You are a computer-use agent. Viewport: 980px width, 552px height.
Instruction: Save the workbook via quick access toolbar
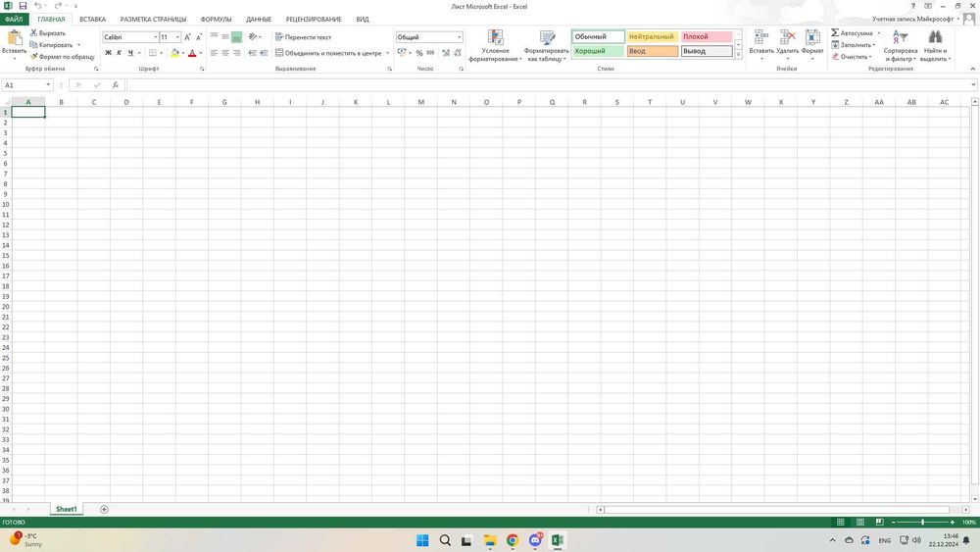[x=23, y=6]
